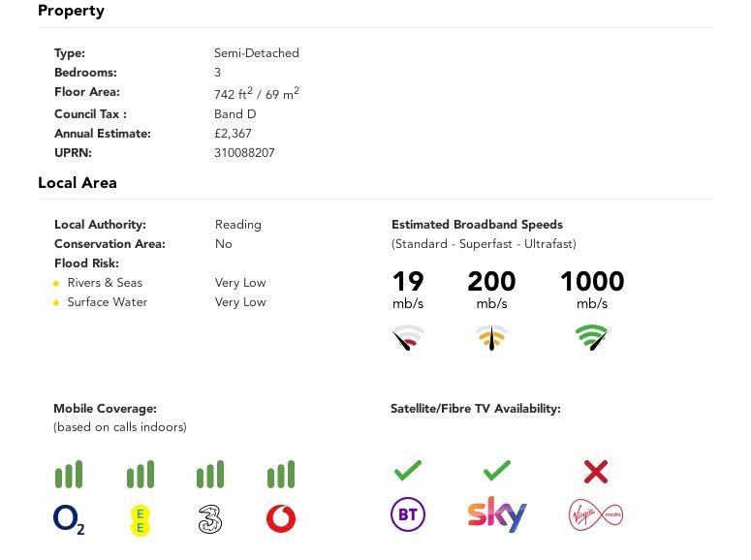Click the green checkmark above BT

point(408,471)
